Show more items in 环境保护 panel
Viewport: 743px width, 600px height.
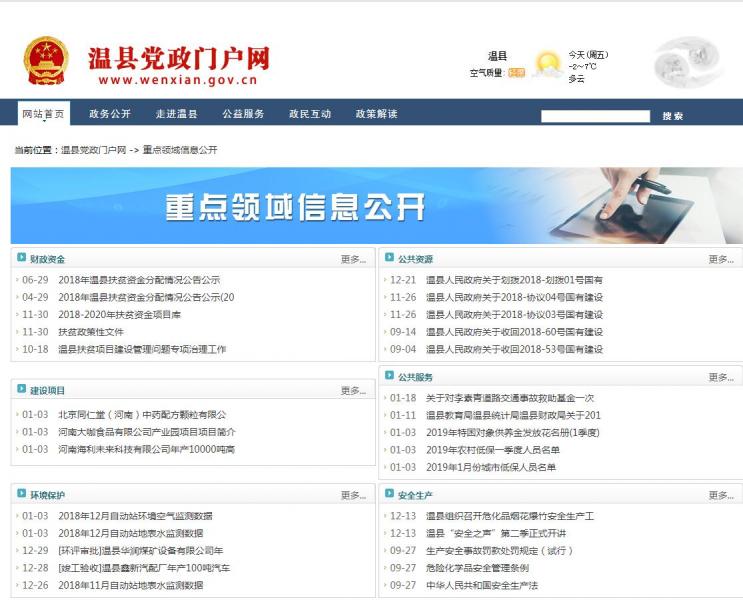point(353,496)
